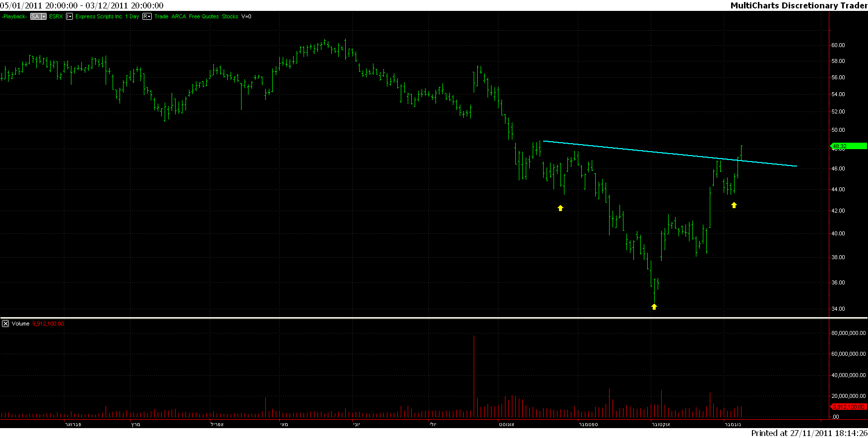Click the ESRX symbol label
This screenshot has width=868, height=438.
click(x=56, y=16)
